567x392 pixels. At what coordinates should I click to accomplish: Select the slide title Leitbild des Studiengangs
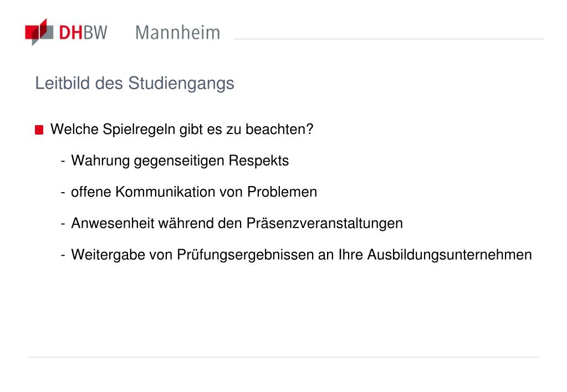click(135, 84)
